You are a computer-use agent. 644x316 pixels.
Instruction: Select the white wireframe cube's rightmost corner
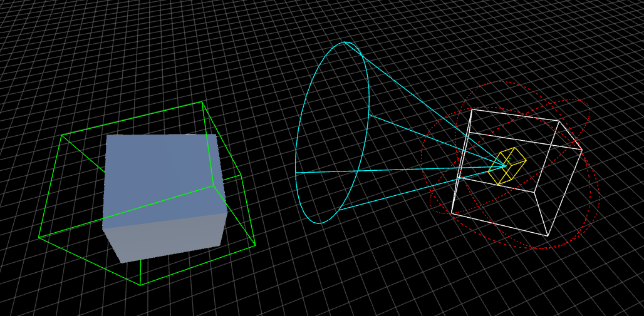pyautogui.click(x=582, y=150)
